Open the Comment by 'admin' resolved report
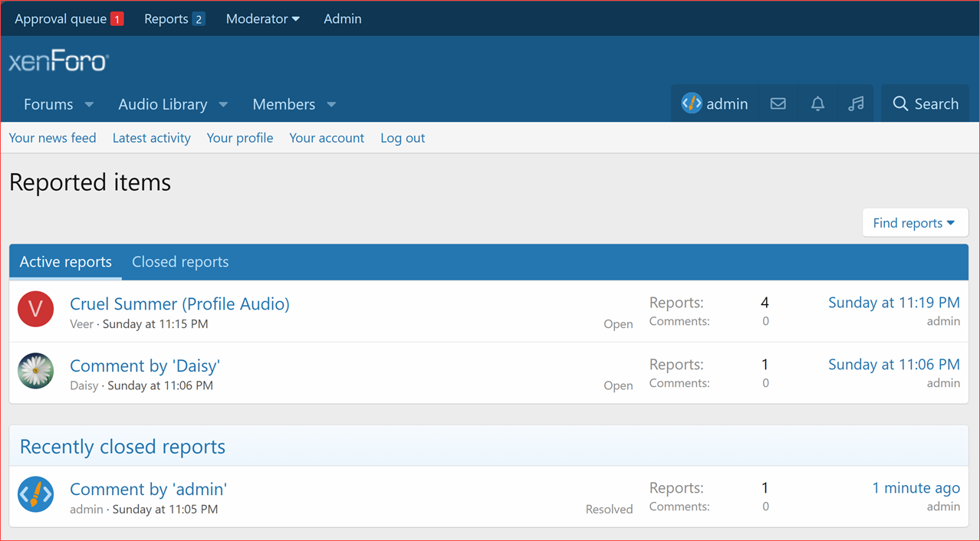This screenshot has width=980, height=541. [x=147, y=489]
